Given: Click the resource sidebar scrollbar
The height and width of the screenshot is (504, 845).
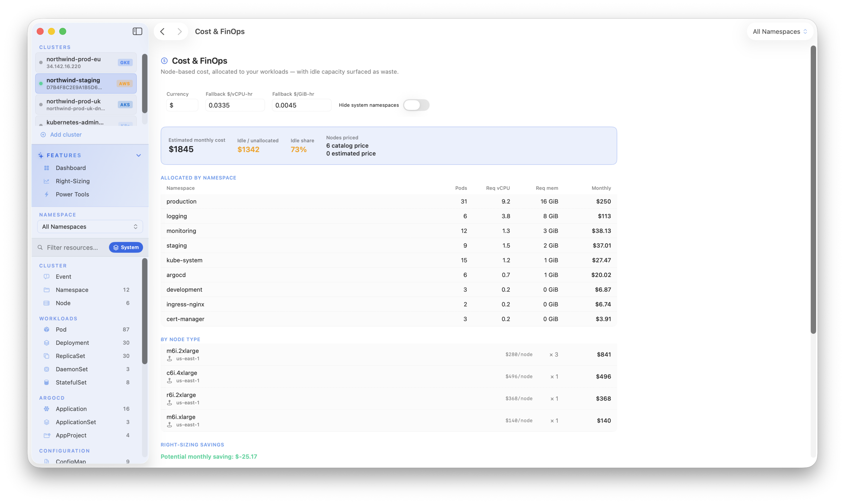Looking at the screenshot, I should [145, 311].
